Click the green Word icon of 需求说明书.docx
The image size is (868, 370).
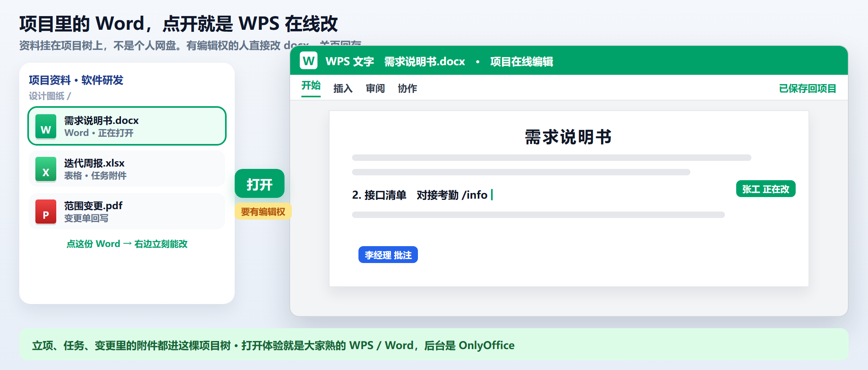[46, 126]
